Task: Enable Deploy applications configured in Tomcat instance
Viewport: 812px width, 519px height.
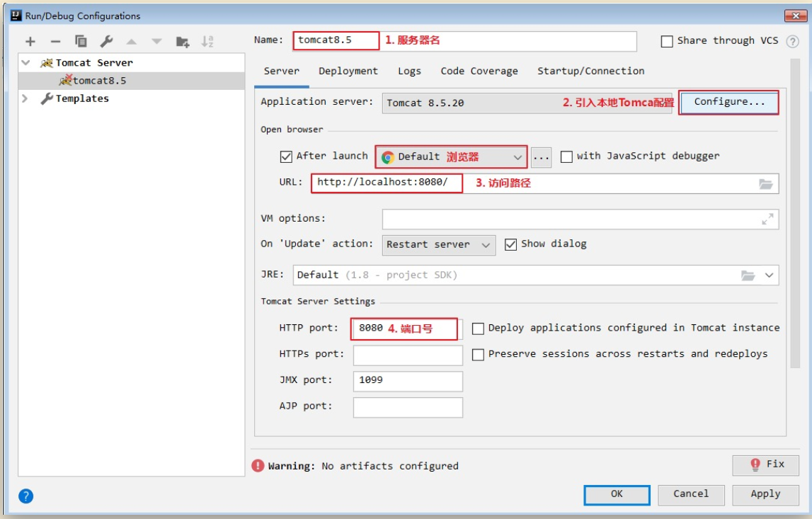Action: tap(478, 329)
